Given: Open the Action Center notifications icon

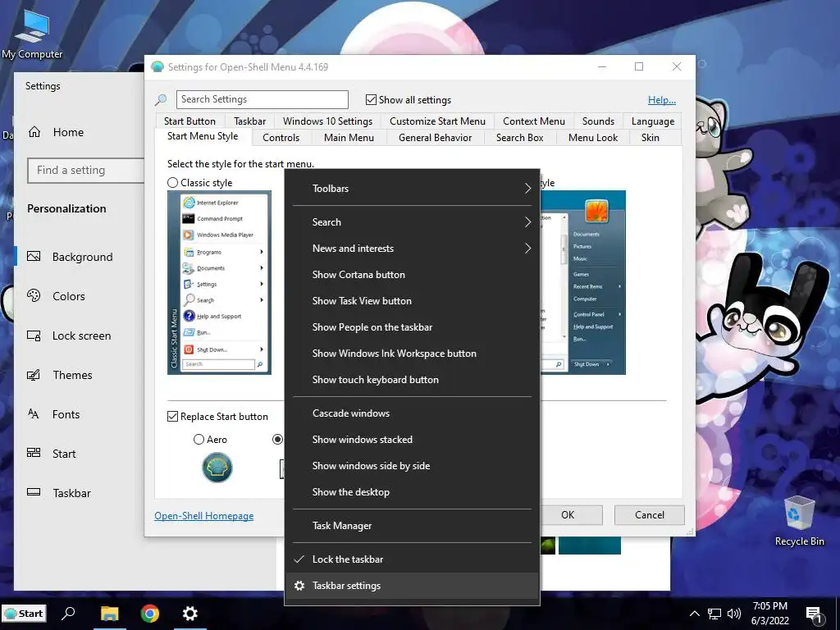Looking at the screenshot, I should [815, 615].
